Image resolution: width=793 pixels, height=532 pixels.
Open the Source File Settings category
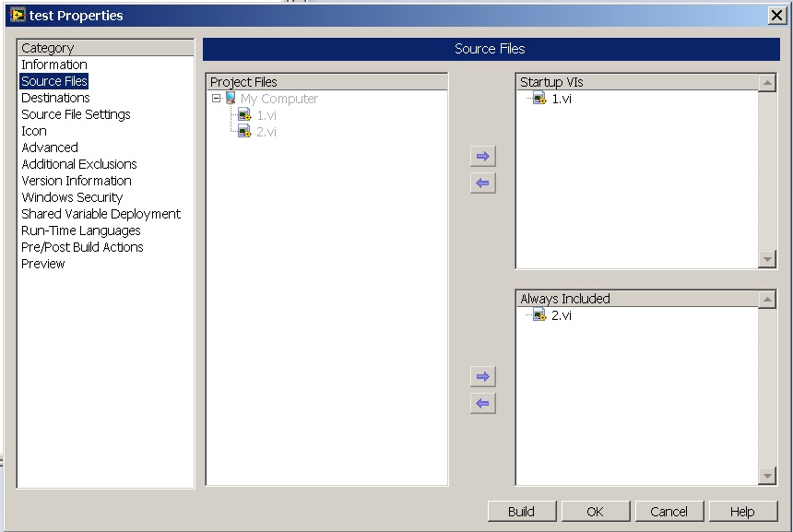pos(76,114)
